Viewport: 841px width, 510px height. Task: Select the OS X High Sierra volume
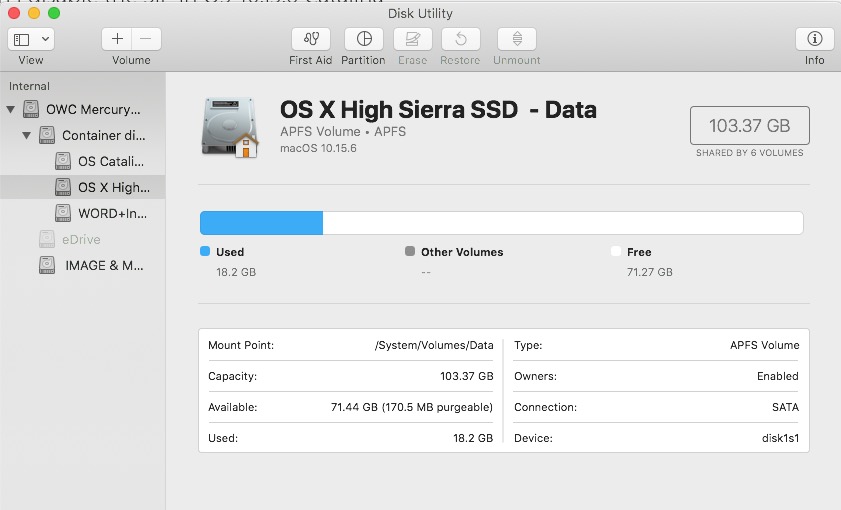(83, 187)
